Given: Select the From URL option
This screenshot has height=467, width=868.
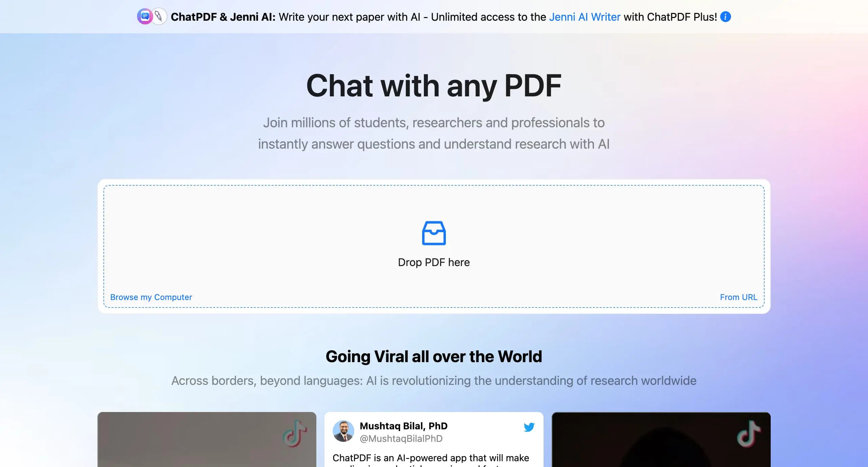Looking at the screenshot, I should 738,297.
